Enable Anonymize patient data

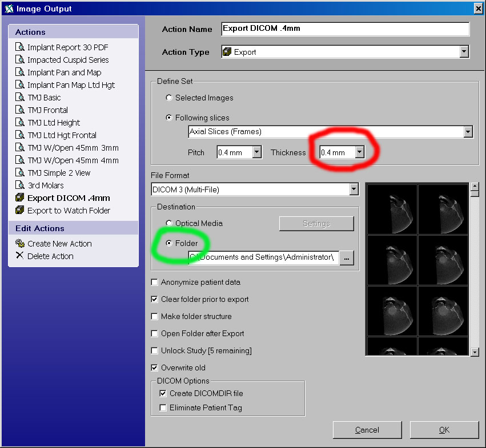click(154, 282)
